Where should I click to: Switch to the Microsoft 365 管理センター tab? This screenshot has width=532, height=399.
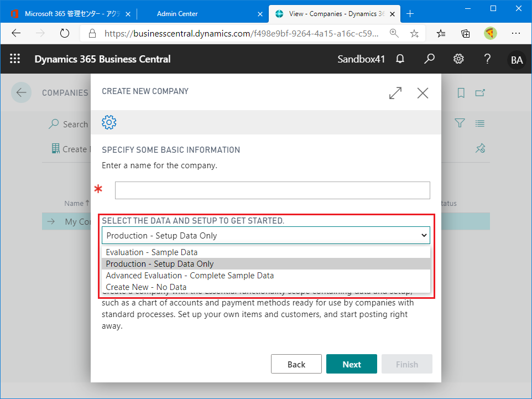(68, 14)
